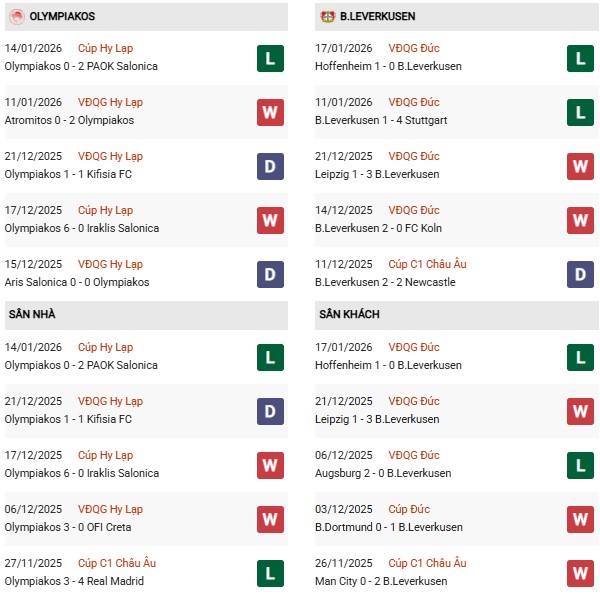Click the D badge for Aris Salonica match
600x595 pixels.
270,274
